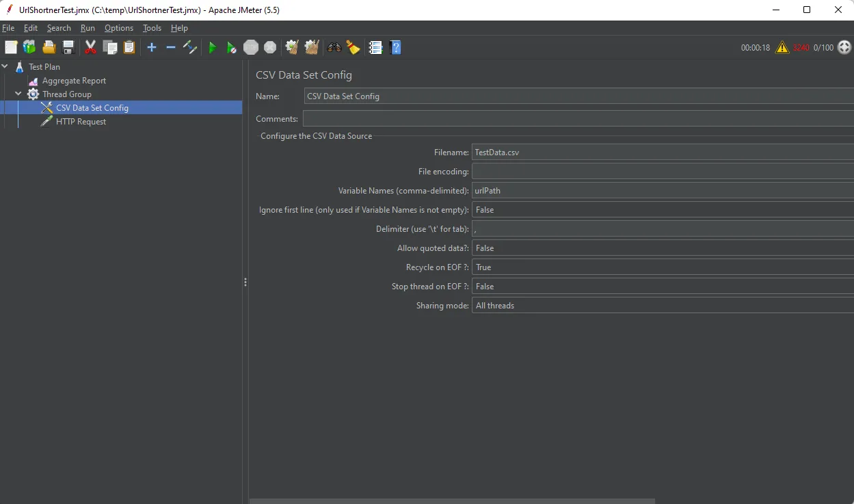Open Sharing mode dropdown
The width and height of the screenshot is (854, 504).
(x=663, y=306)
